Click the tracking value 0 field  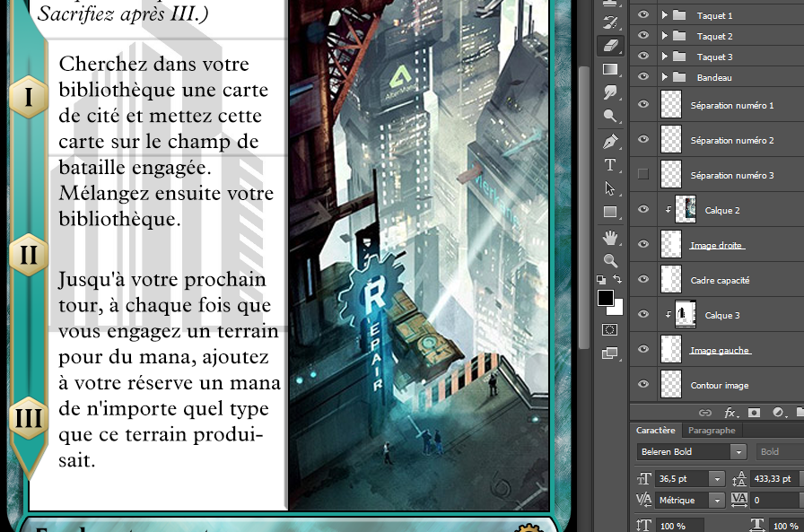pyautogui.click(x=774, y=500)
